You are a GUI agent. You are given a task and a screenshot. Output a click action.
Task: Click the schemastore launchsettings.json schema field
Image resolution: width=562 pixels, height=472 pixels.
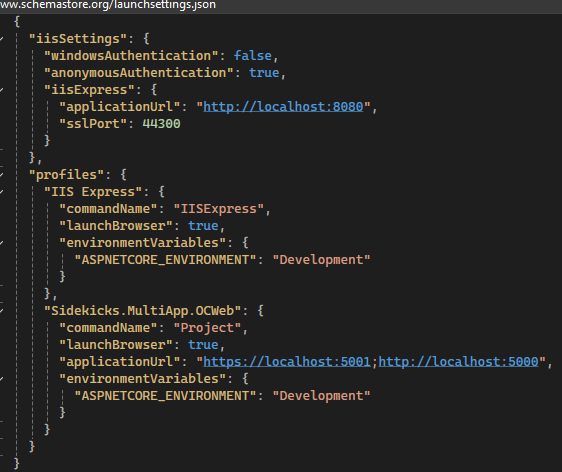pyautogui.click(x=108, y=5)
